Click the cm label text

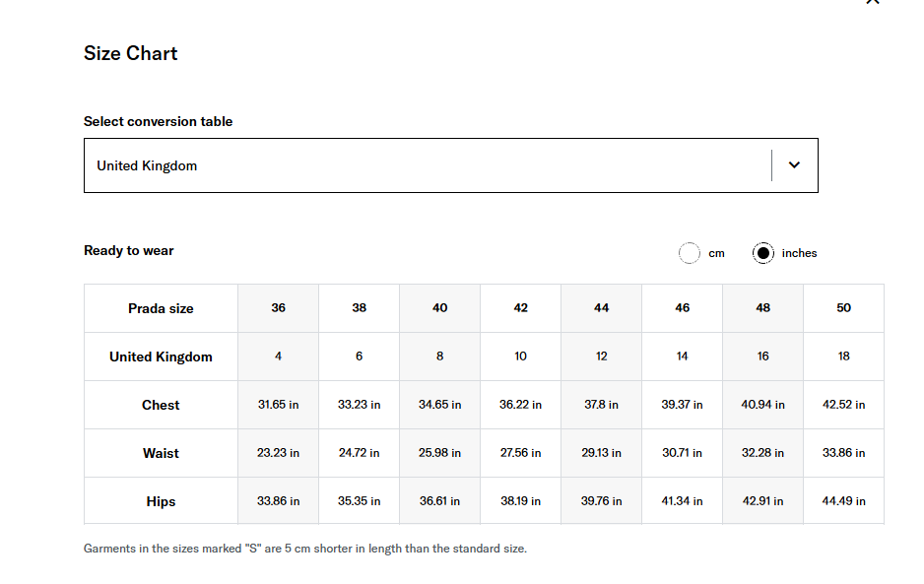(x=716, y=253)
